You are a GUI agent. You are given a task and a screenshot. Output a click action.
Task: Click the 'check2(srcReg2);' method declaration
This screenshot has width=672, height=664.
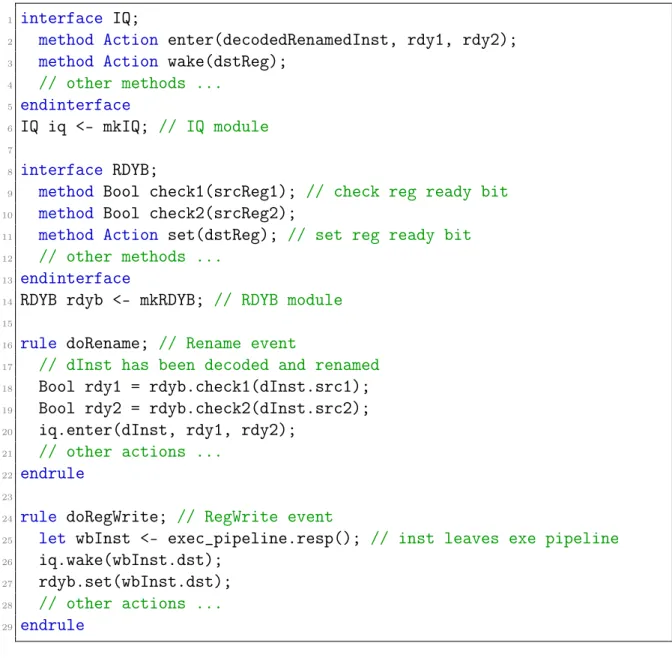pos(222,213)
